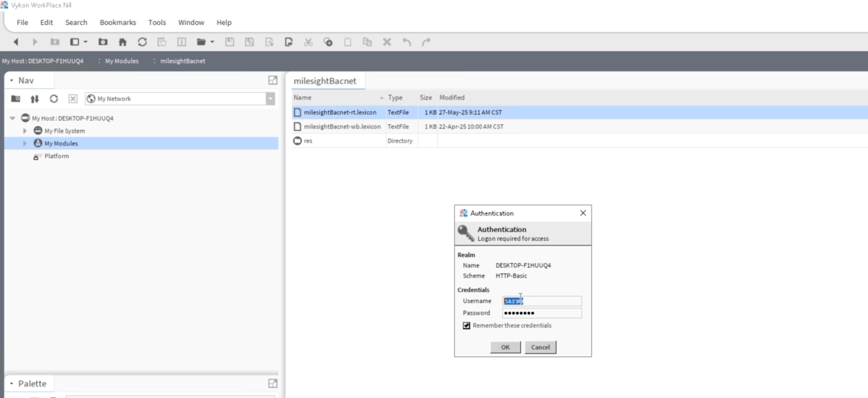Expand the My File System node
The height and width of the screenshot is (398, 868).
click(24, 131)
